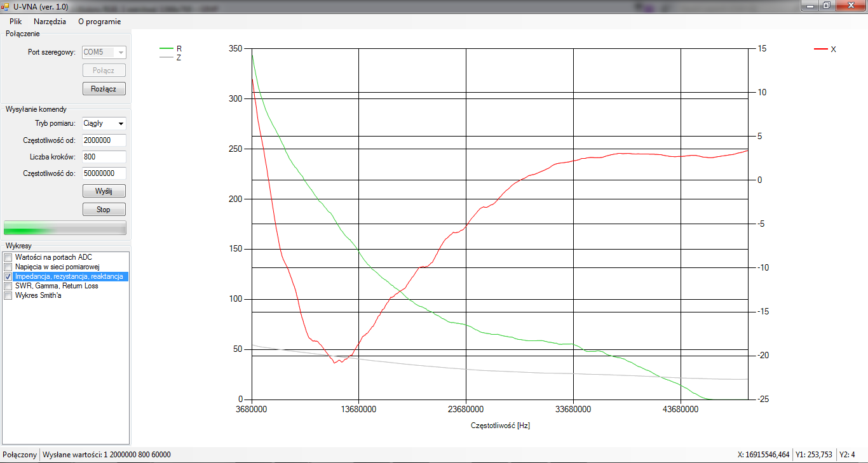Expand the Tryb pomiaru dropdown
The image size is (868, 463).
pyautogui.click(x=120, y=123)
